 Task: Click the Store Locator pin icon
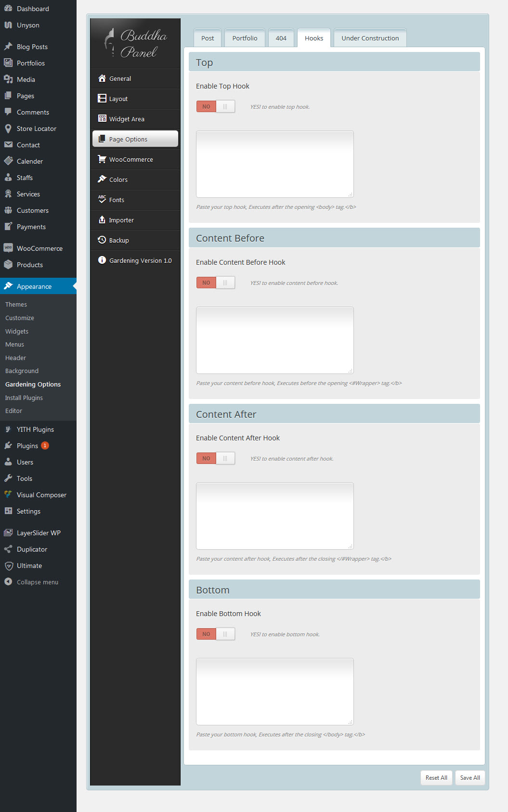point(8,129)
